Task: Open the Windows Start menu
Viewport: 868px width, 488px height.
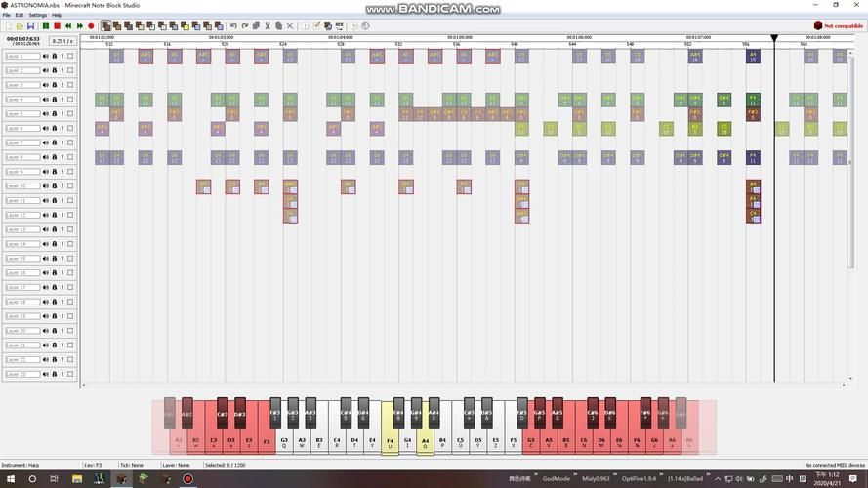Action: click(11, 478)
